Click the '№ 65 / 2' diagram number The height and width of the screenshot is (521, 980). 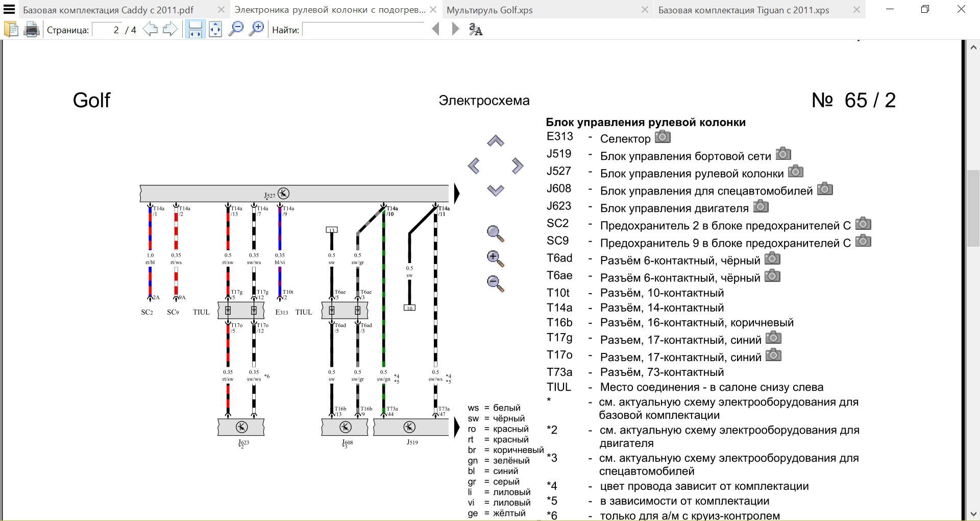[x=853, y=100]
